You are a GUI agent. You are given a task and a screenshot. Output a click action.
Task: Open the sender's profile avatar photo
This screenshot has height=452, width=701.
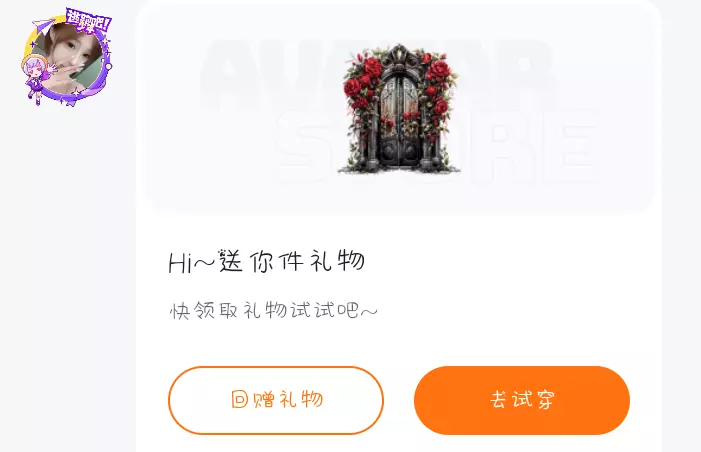[67, 58]
